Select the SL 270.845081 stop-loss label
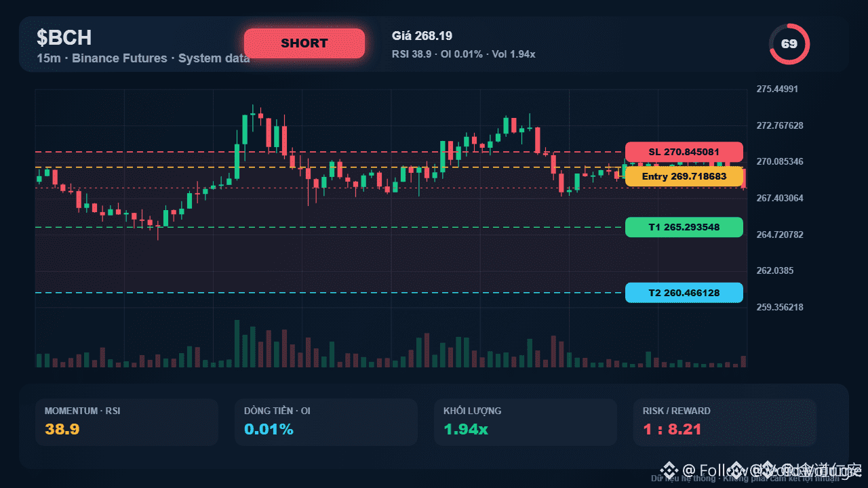 pos(684,152)
